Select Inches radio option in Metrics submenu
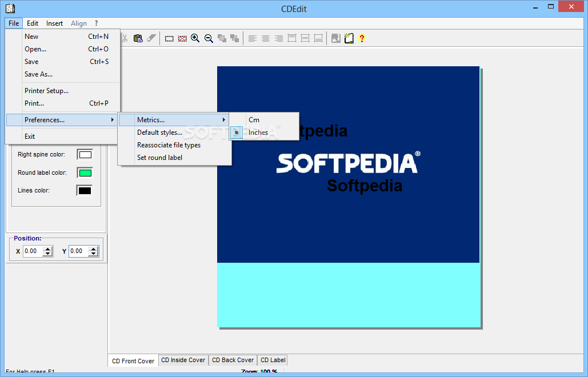Screen dimensions: 588x377 click(265, 133)
